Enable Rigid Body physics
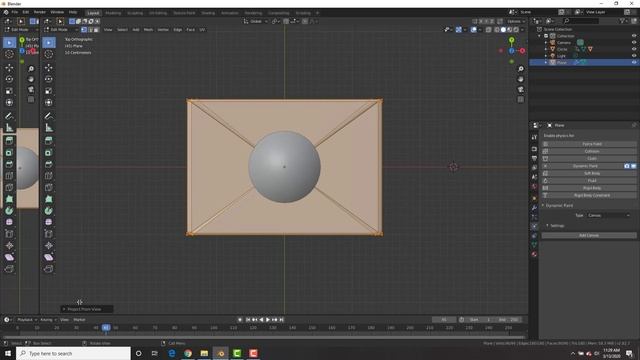Viewport: 640px width, 360px height. pyautogui.click(x=589, y=188)
